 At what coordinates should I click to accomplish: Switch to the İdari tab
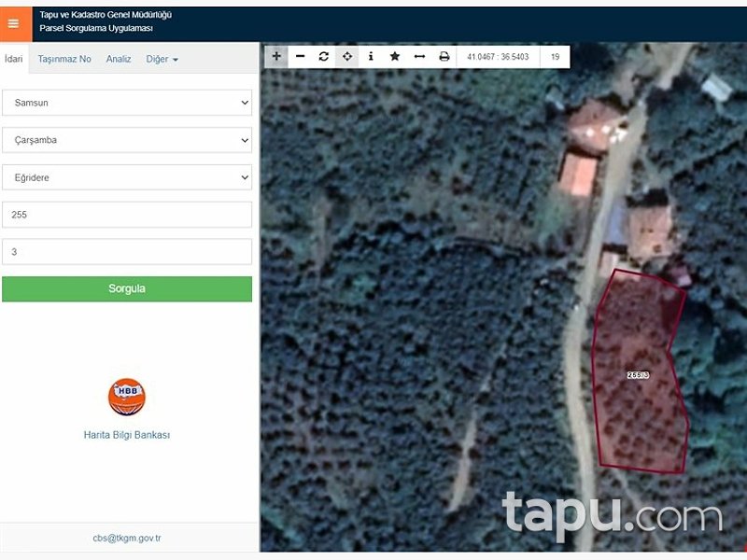click(x=14, y=59)
